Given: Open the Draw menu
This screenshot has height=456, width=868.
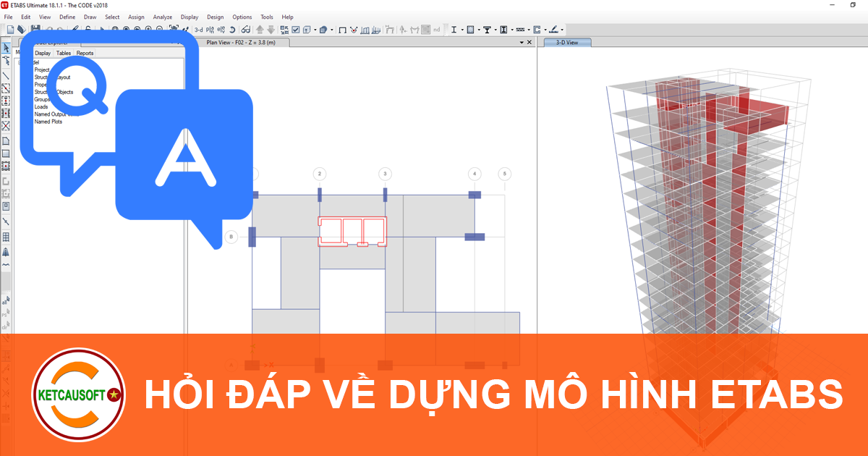Looking at the screenshot, I should coord(90,17).
